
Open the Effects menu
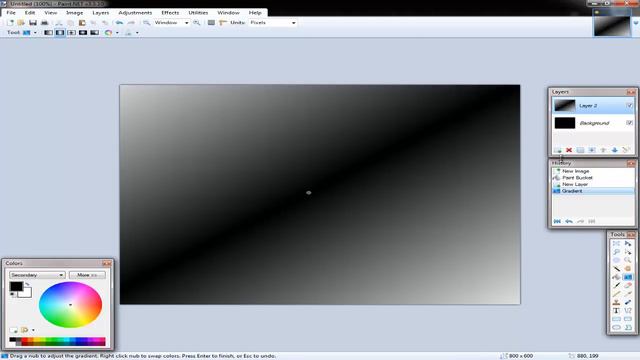click(x=170, y=13)
